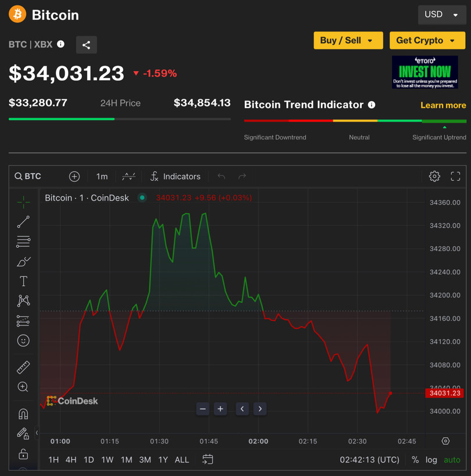Select the brush drawing tool

pos(23,262)
